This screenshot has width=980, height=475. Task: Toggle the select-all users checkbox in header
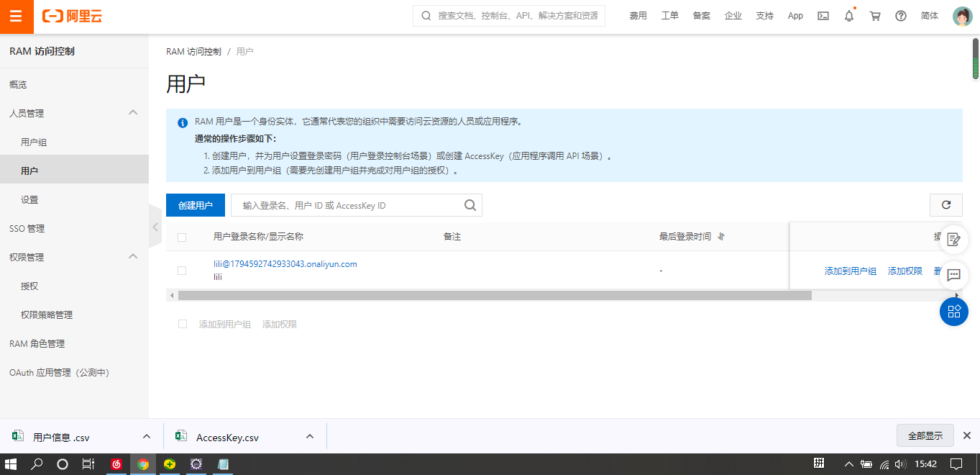tap(182, 237)
